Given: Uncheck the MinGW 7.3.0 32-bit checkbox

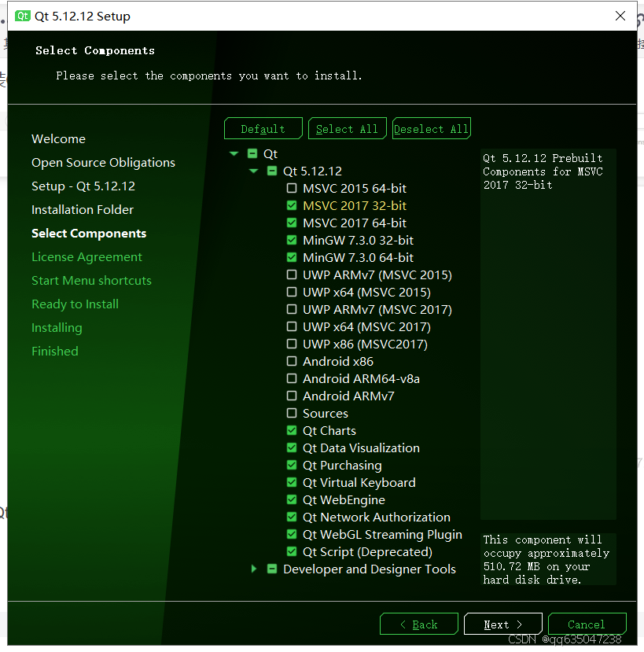Looking at the screenshot, I should pos(292,240).
